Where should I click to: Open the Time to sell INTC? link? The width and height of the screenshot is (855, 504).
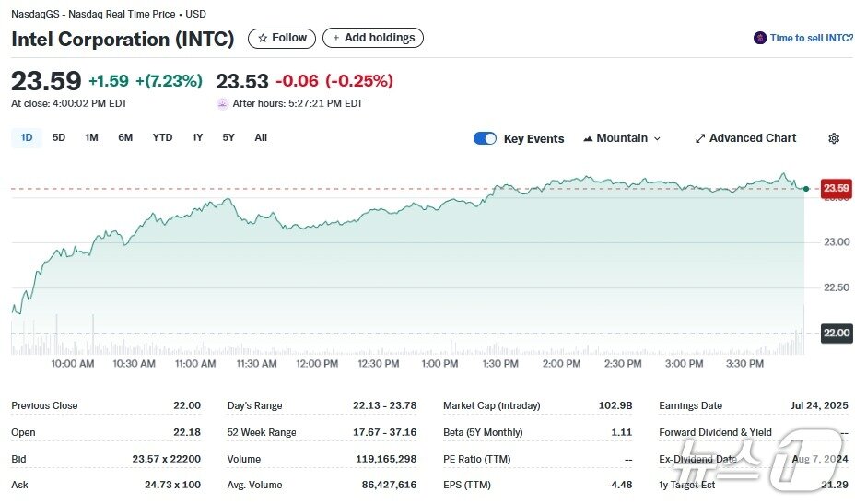point(812,38)
